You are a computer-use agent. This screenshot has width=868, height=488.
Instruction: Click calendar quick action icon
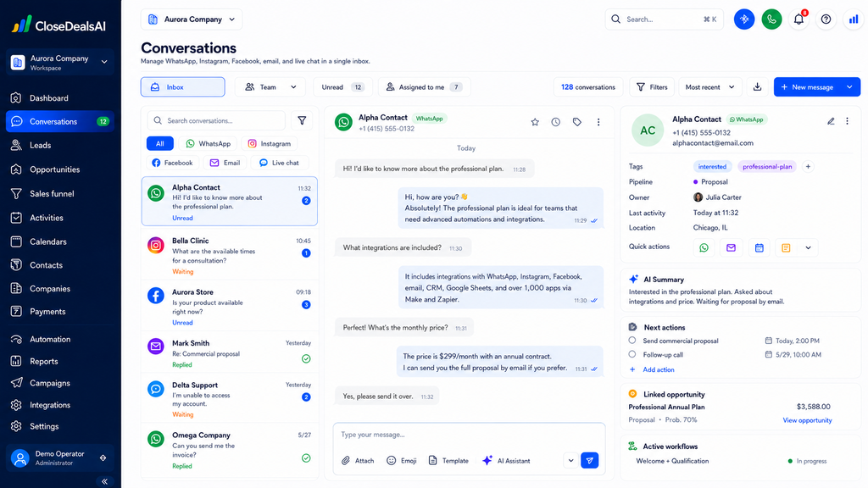pyautogui.click(x=759, y=248)
